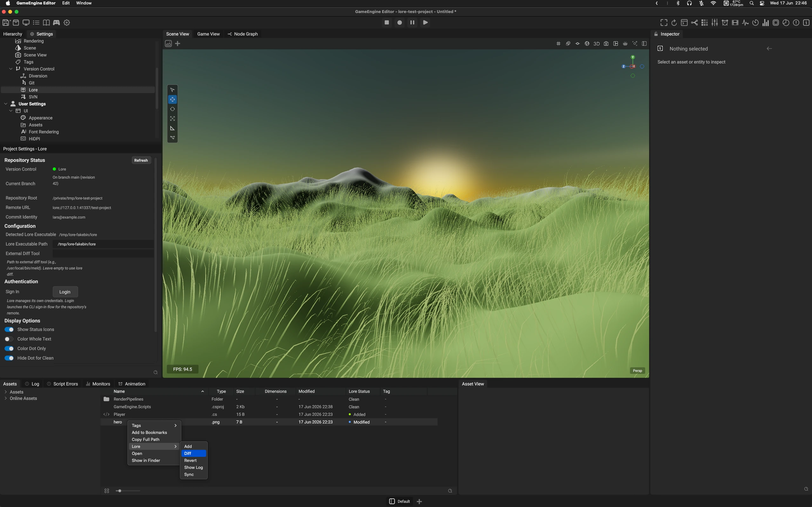Choose Diff in the Lore submenu
812x507 pixels.
tap(194, 453)
